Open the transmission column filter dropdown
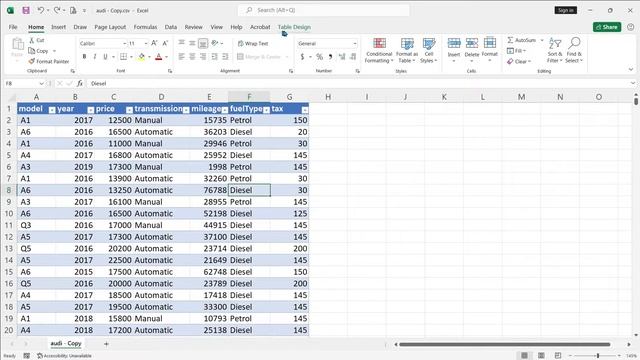 [x=186, y=110]
